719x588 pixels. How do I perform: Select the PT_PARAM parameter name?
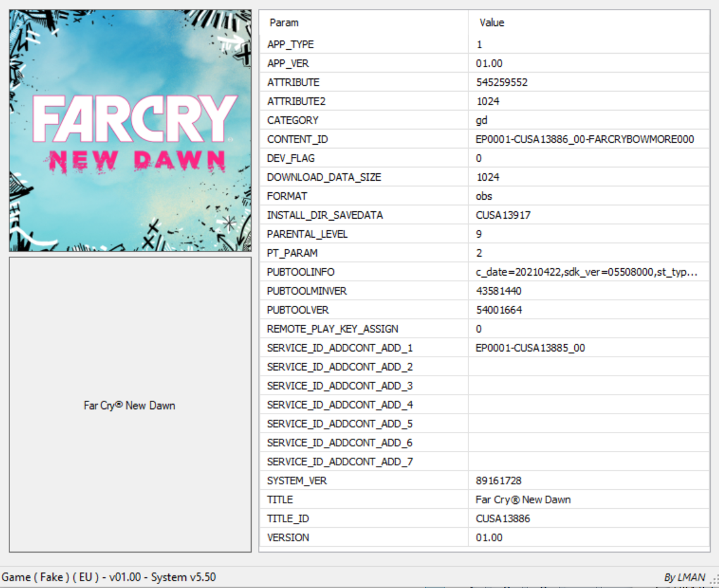292,253
